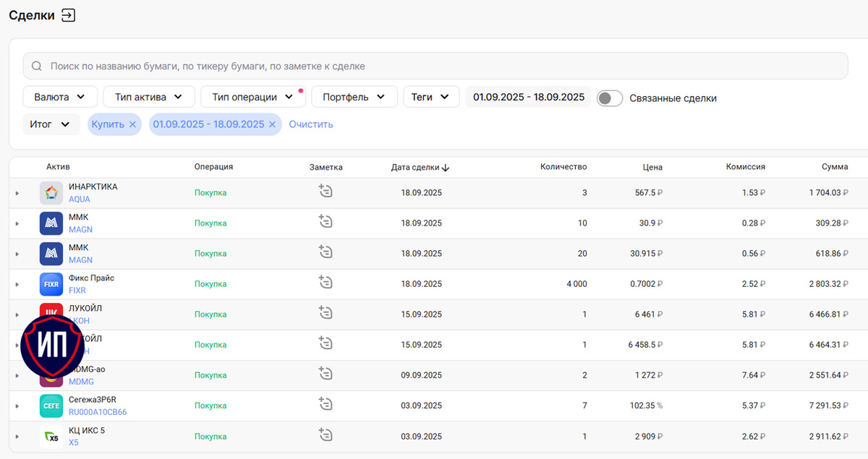Expand the ИНАРКТИКА row details arrow
The width and height of the screenshot is (868, 459).
click(x=17, y=193)
